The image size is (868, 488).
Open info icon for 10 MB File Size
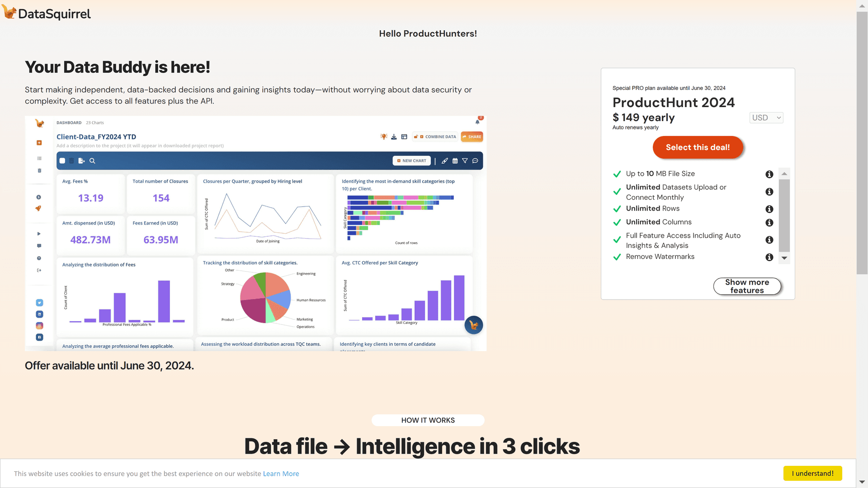(769, 174)
